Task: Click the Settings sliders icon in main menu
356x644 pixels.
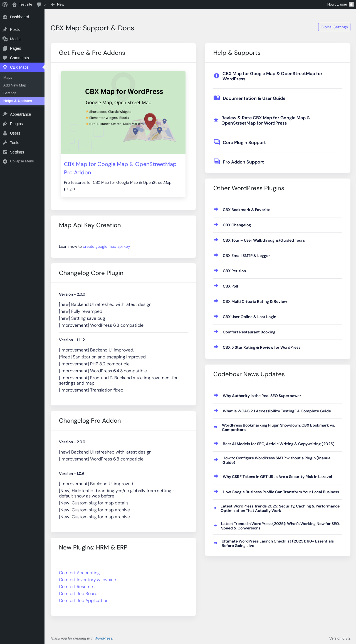Action: coord(5,152)
